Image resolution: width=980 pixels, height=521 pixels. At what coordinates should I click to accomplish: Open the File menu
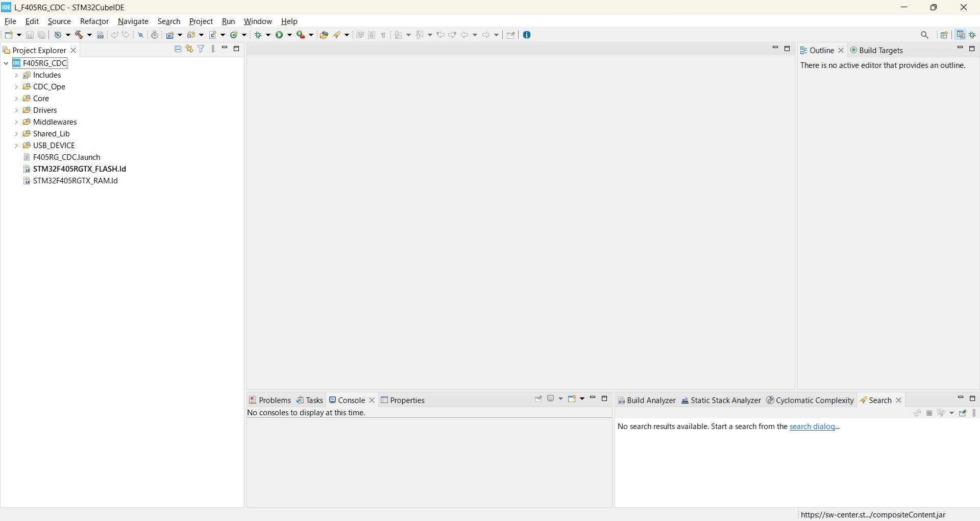pos(10,21)
